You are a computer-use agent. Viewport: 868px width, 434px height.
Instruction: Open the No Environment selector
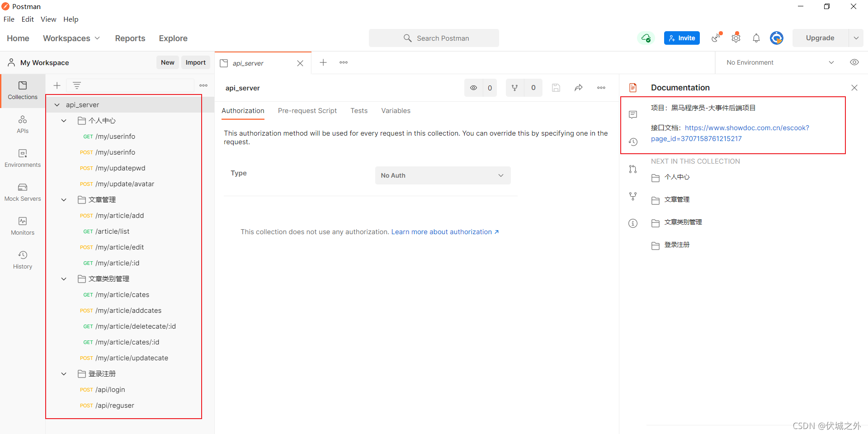780,62
